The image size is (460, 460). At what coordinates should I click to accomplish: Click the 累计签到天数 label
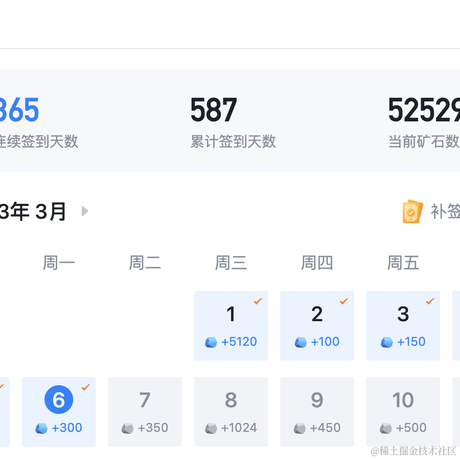pos(233,142)
